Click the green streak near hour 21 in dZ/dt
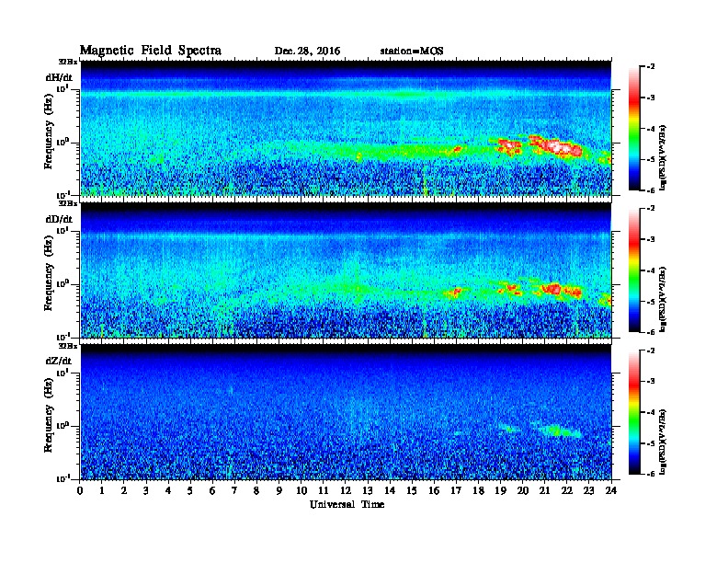728x563 pixels. pos(557,431)
